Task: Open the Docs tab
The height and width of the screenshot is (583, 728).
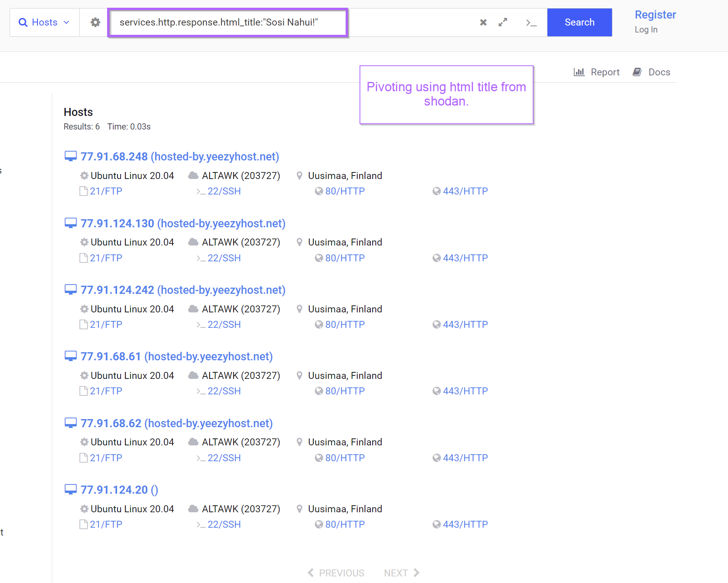Action: pos(651,72)
